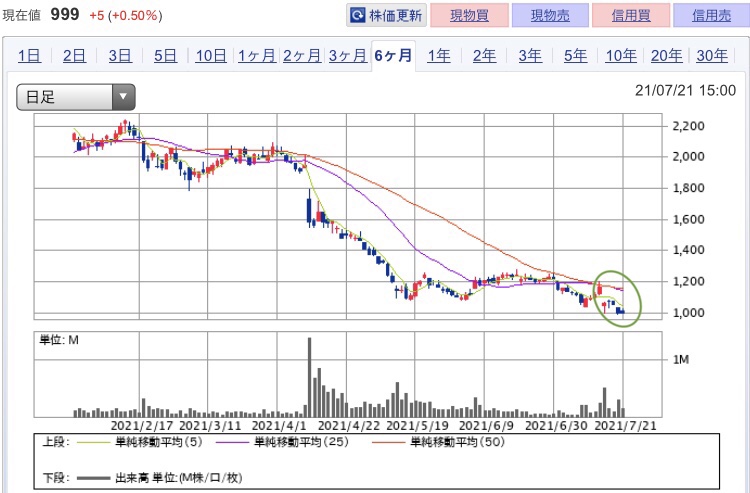Screen dimensions: 750x493
Task: Open the 日足 candle interval dropdown
Action: [x=76, y=97]
